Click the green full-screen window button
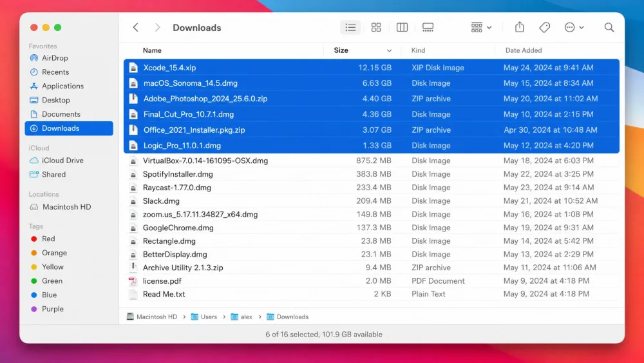The width and height of the screenshot is (644, 363). pos(58,28)
